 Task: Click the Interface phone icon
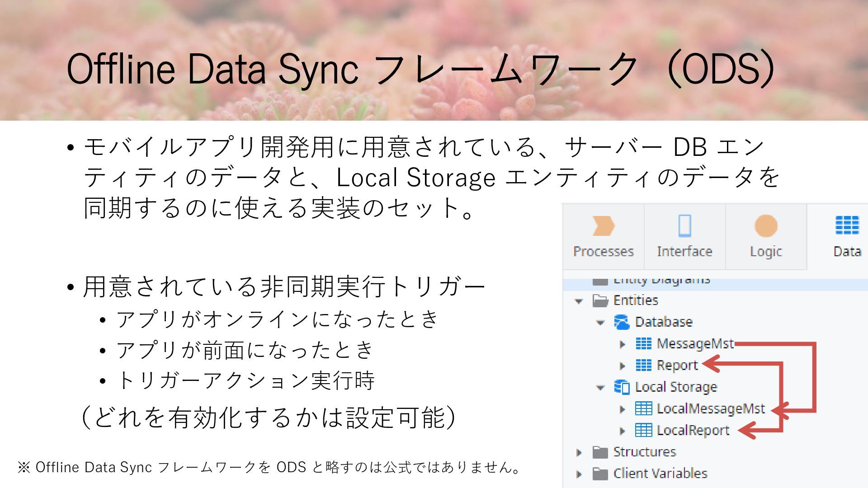684,226
